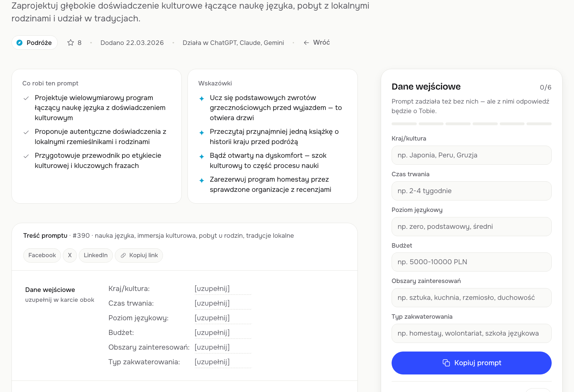Share the prompt on X
This screenshot has height=392, width=574.
[x=70, y=255]
